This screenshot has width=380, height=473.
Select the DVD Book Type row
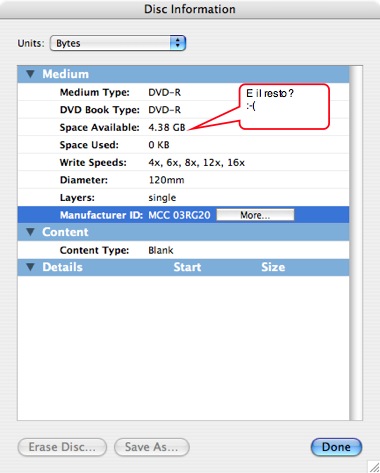click(x=183, y=110)
